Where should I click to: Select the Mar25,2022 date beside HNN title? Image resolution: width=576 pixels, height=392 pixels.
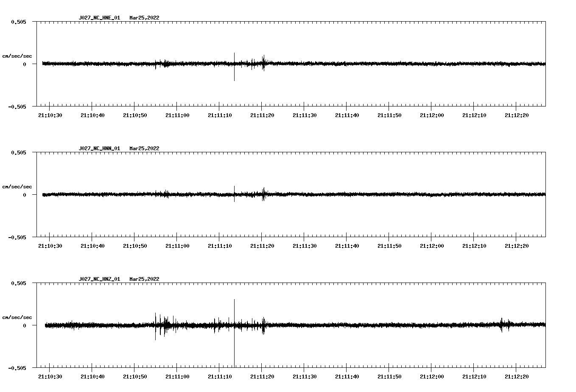point(145,148)
